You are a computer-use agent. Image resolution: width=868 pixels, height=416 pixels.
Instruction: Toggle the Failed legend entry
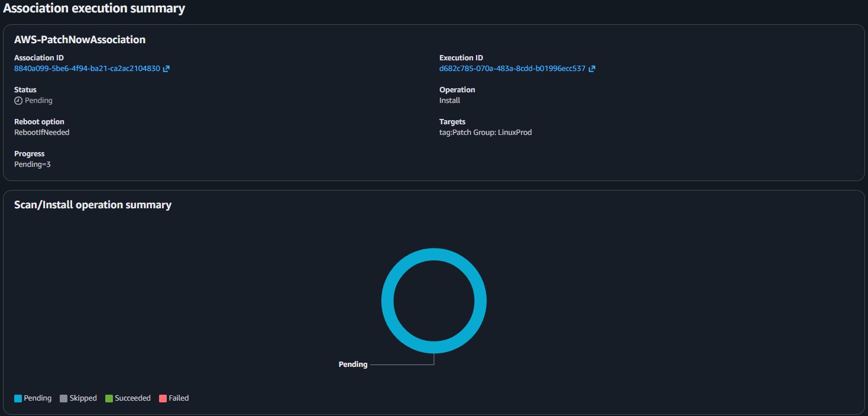tap(178, 398)
